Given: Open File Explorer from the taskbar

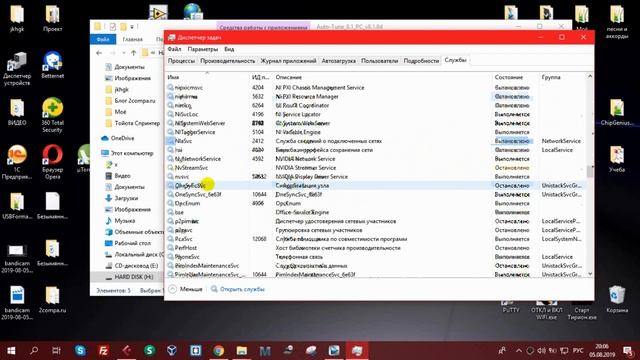Looking at the screenshot, I should pos(242,351).
